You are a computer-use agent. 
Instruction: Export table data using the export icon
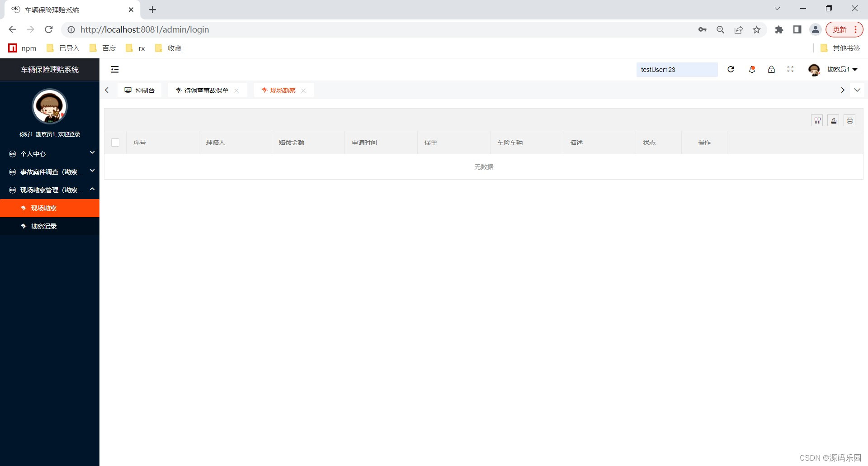(x=833, y=120)
